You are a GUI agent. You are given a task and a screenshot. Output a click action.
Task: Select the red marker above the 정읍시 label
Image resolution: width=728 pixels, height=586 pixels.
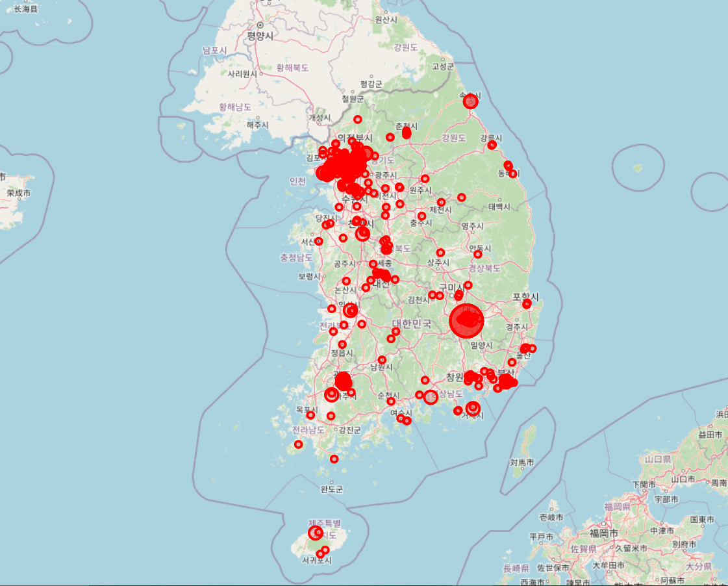(342, 344)
